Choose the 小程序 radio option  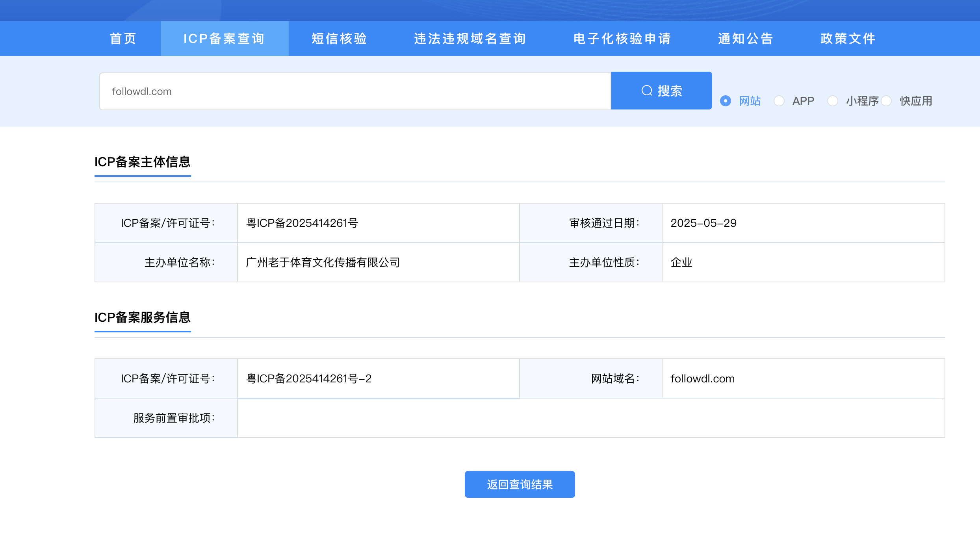833,101
